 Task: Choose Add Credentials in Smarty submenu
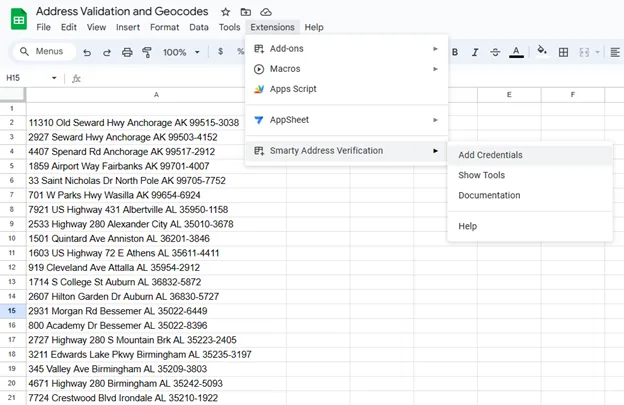490,155
